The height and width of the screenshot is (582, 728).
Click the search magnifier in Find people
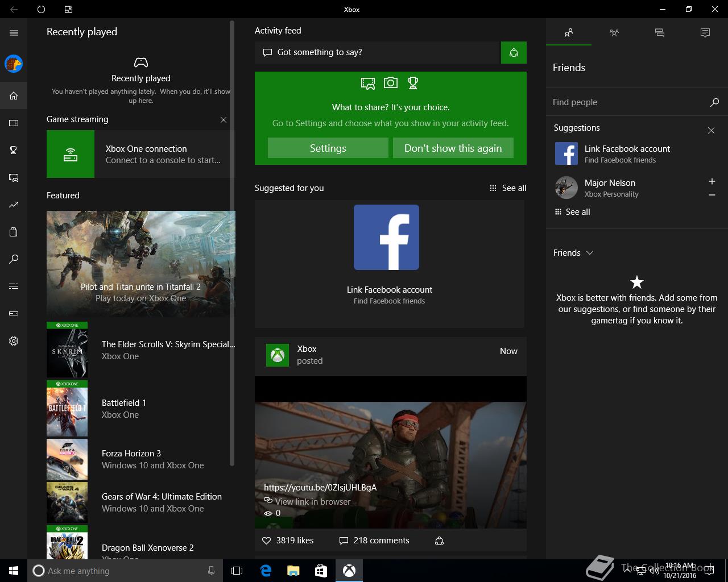pos(715,102)
